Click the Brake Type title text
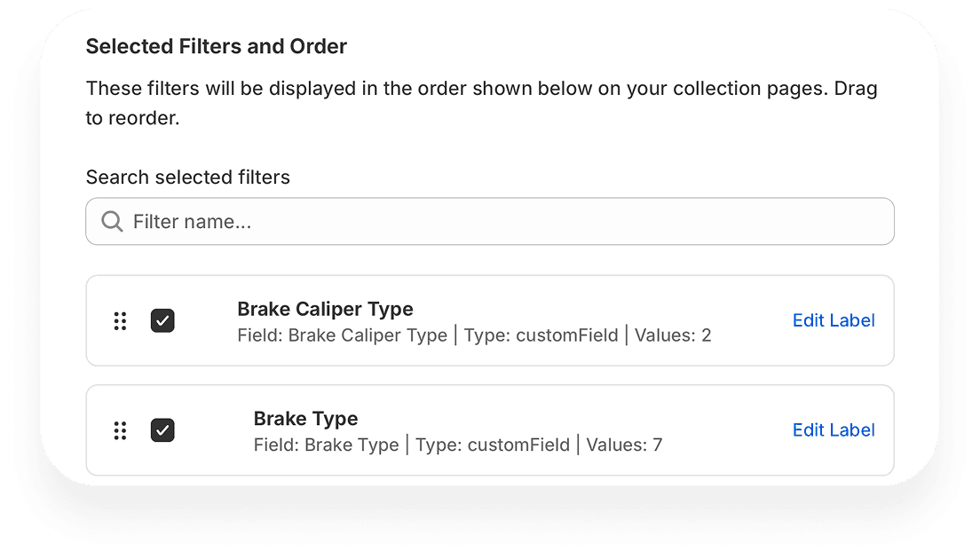This screenshot has width=980, height=559. 305,418
